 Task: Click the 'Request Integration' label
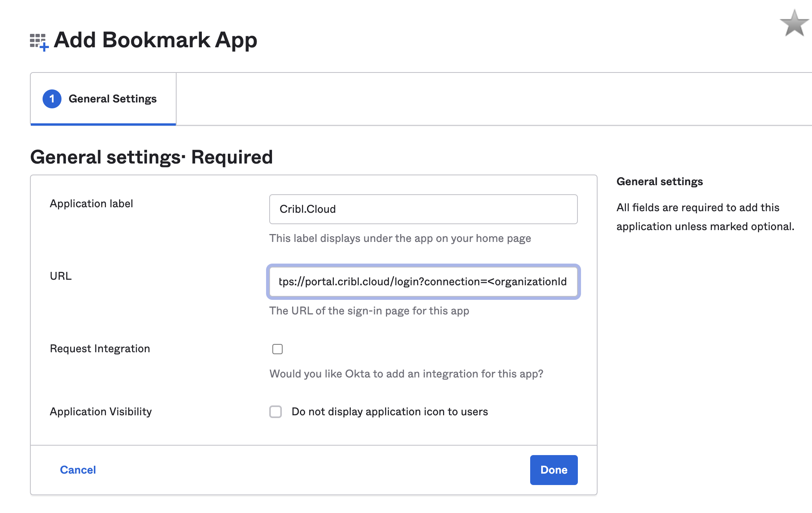100,349
